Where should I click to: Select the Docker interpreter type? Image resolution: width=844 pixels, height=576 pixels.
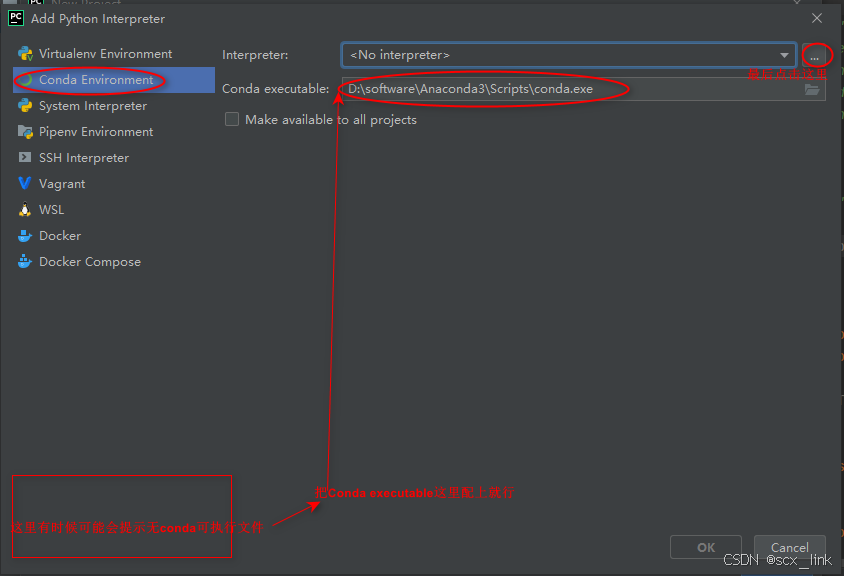114,236
